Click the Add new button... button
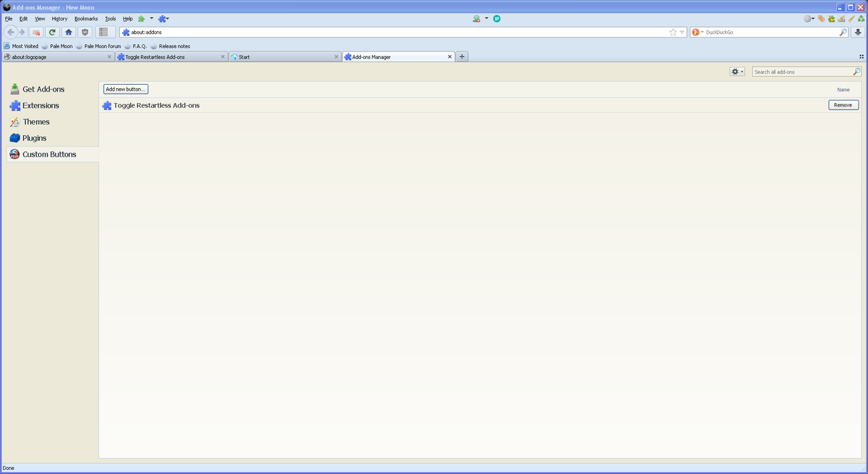This screenshot has height=474, width=868. click(125, 90)
